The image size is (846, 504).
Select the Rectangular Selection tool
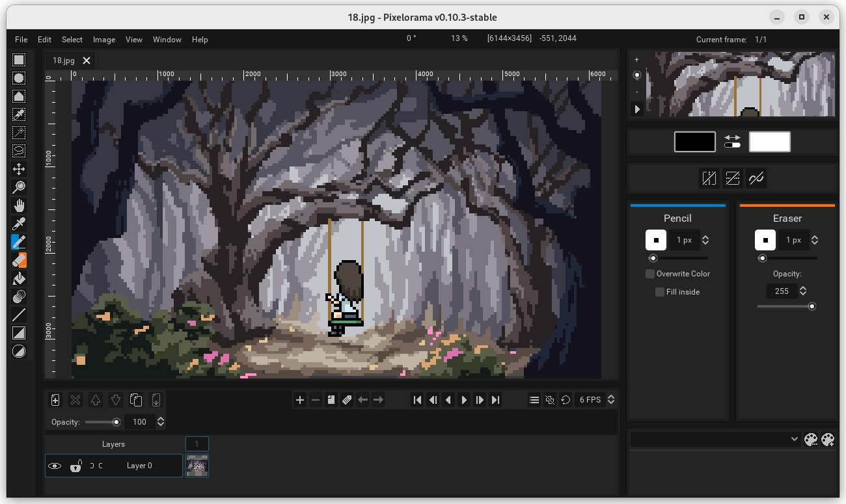coord(19,60)
